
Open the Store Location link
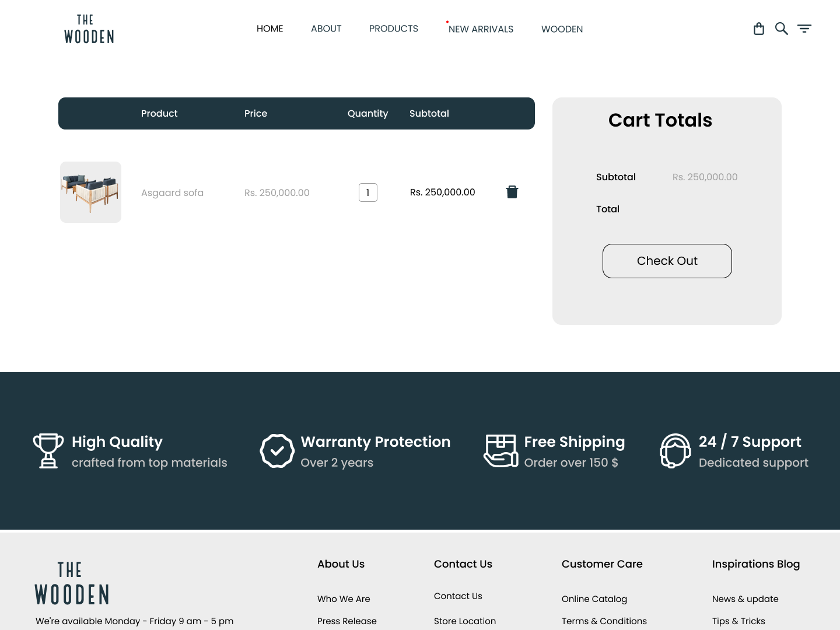click(x=464, y=621)
